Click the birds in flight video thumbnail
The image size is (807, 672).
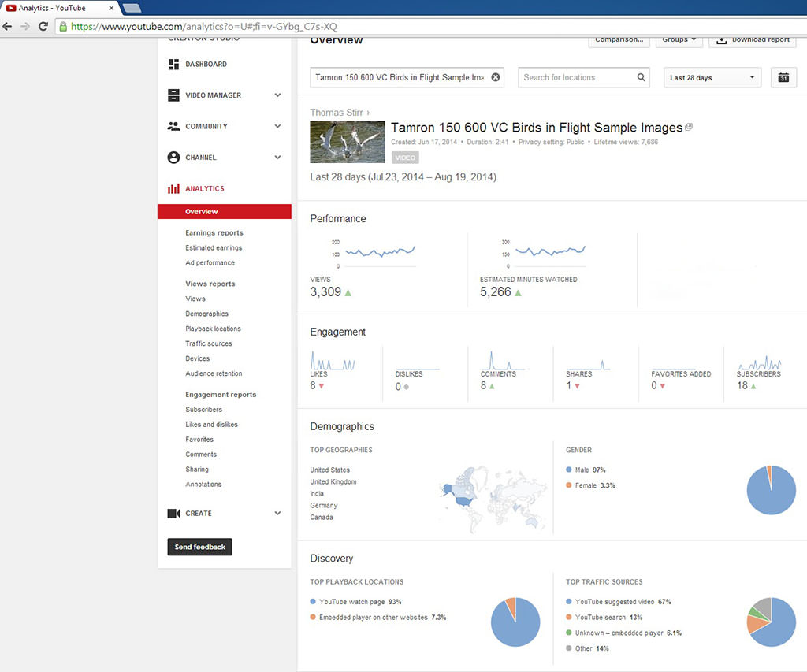347,142
